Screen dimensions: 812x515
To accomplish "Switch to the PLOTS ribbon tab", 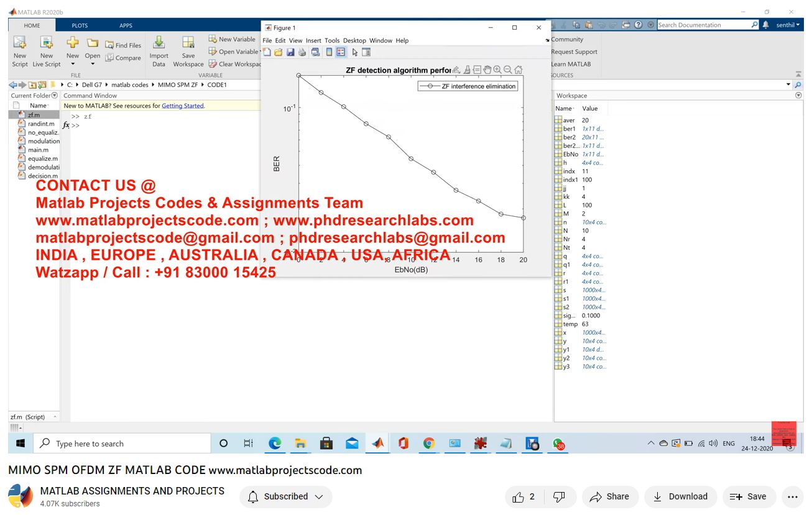I will pyautogui.click(x=80, y=25).
